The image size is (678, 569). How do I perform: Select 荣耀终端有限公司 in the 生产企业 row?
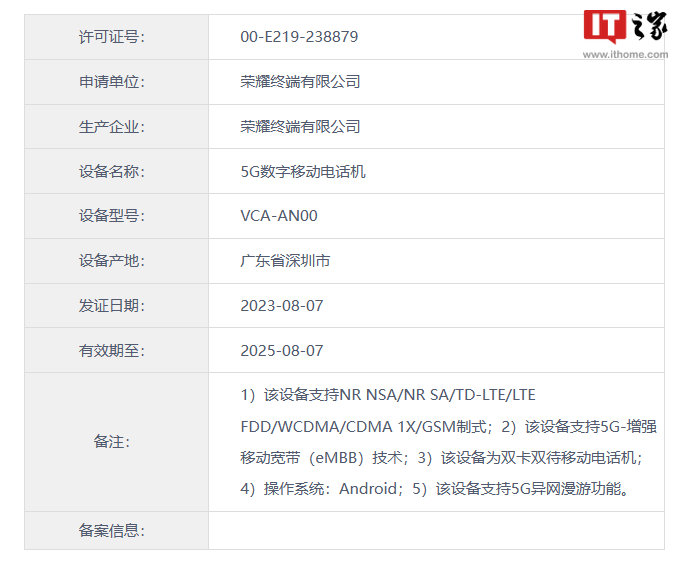(x=301, y=127)
